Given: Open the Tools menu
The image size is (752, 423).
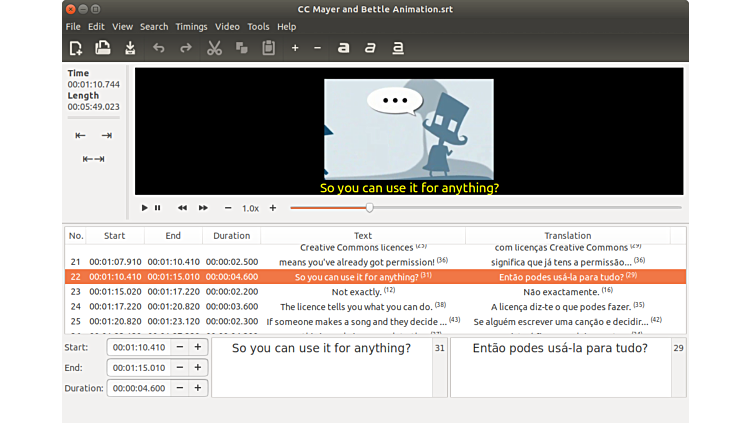Looking at the screenshot, I should (x=258, y=26).
